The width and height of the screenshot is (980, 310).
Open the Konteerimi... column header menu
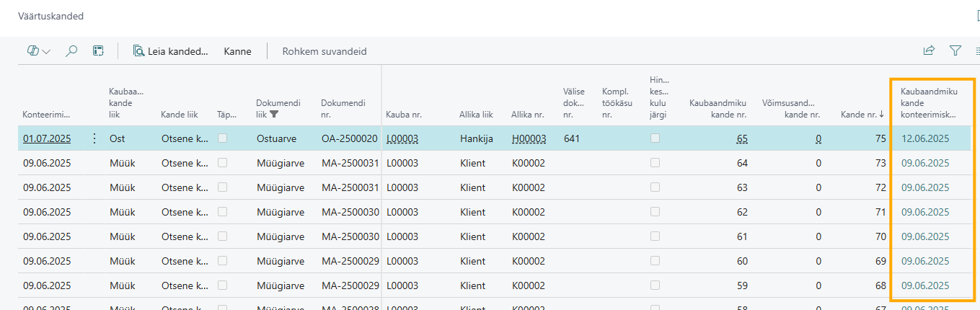coord(47,114)
